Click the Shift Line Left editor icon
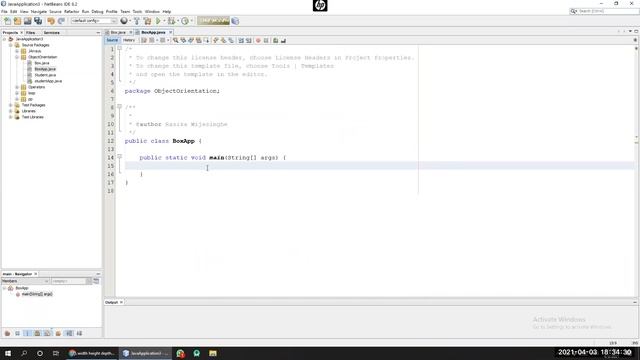 241,40
